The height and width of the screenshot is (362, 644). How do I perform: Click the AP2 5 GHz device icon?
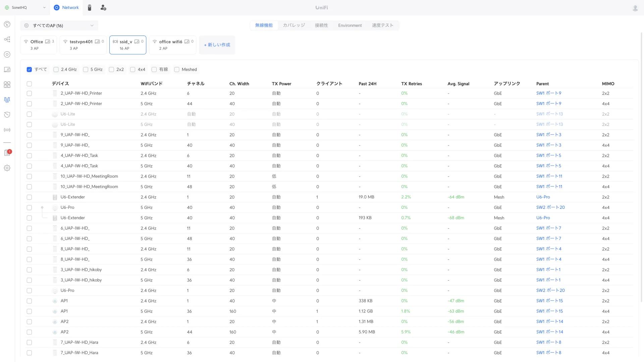pos(55,332)
